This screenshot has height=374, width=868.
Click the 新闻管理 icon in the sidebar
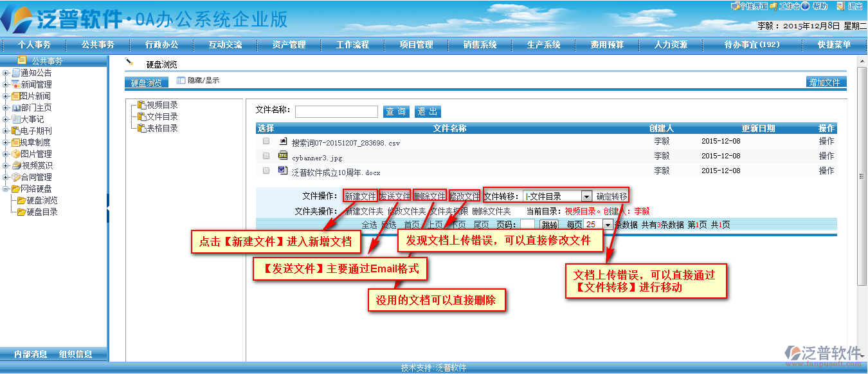pos(15,84)
